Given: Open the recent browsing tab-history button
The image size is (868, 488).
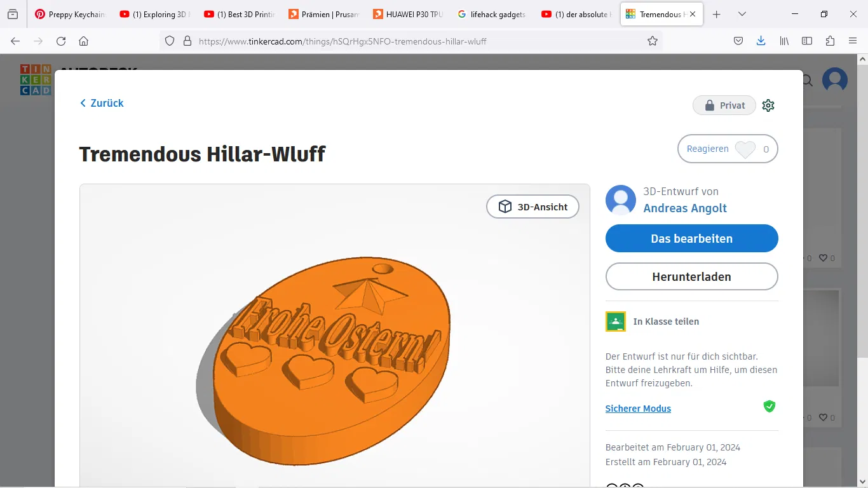Looking at the screenshot, I should [x=13, y=14].
